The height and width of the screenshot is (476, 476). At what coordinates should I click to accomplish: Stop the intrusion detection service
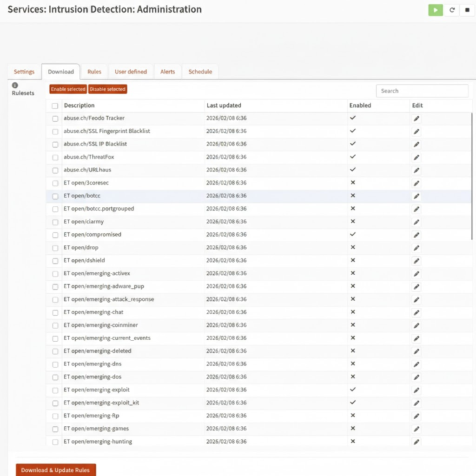tap(467, 10)
